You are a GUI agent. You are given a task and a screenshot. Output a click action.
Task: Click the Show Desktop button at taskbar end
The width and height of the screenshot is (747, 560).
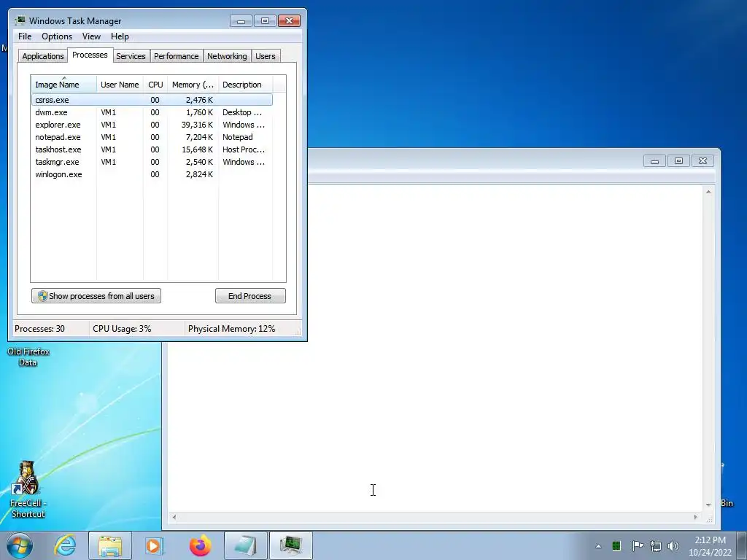[742, 545]
